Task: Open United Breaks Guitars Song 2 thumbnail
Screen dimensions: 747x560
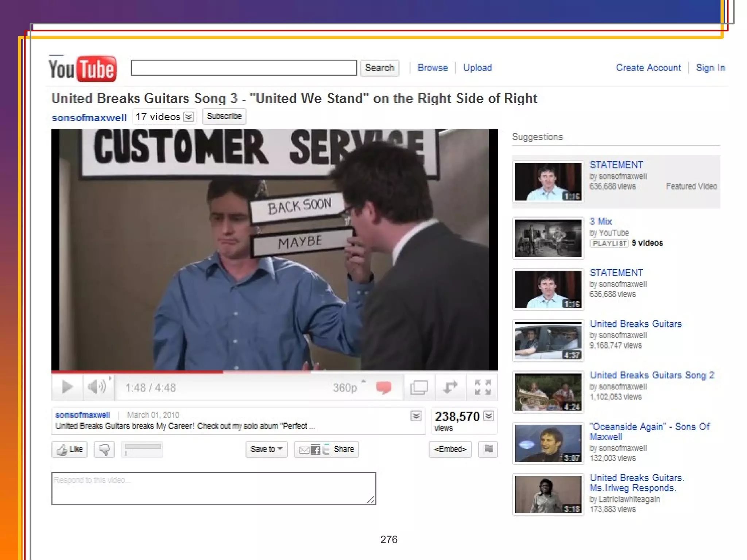Action: (548, 392)
